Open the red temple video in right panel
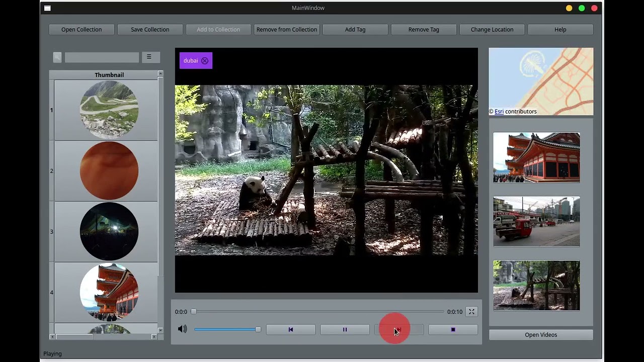The width and height of the screenshot is (644, 362). (536, 157)
